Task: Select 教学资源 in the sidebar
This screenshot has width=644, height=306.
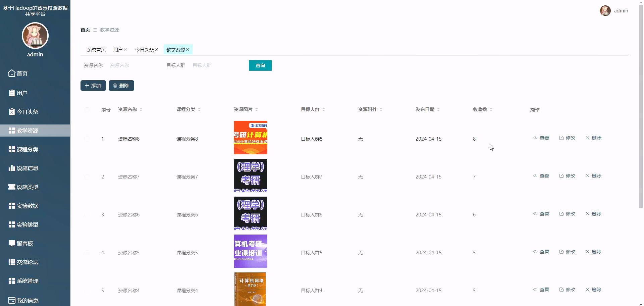Action: (x=35, y=131)
